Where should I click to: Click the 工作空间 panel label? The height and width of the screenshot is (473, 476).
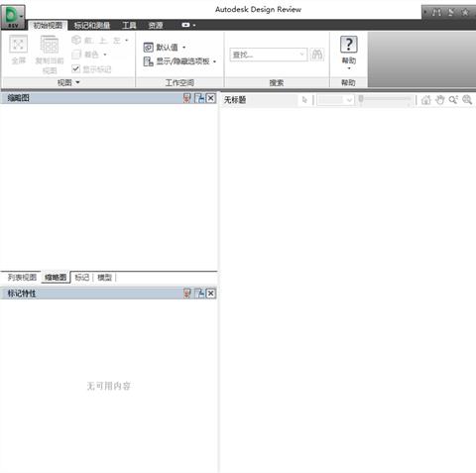click(x=179, y=82)
